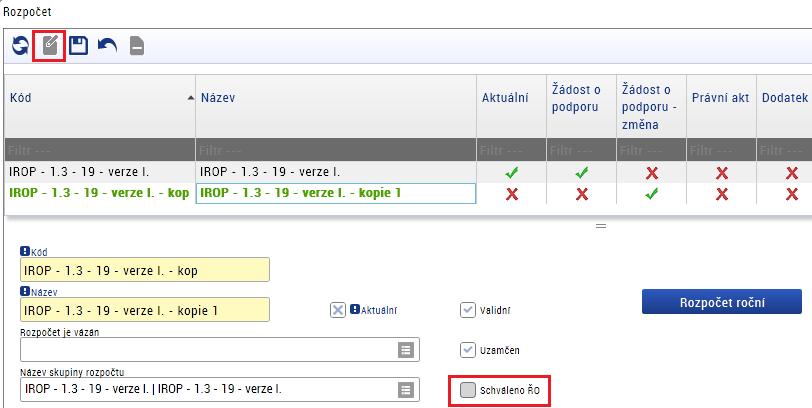This screenshot has width=812, height=408.
Task: Click the Dodatek column filter field
Action: tap(785, 150)
